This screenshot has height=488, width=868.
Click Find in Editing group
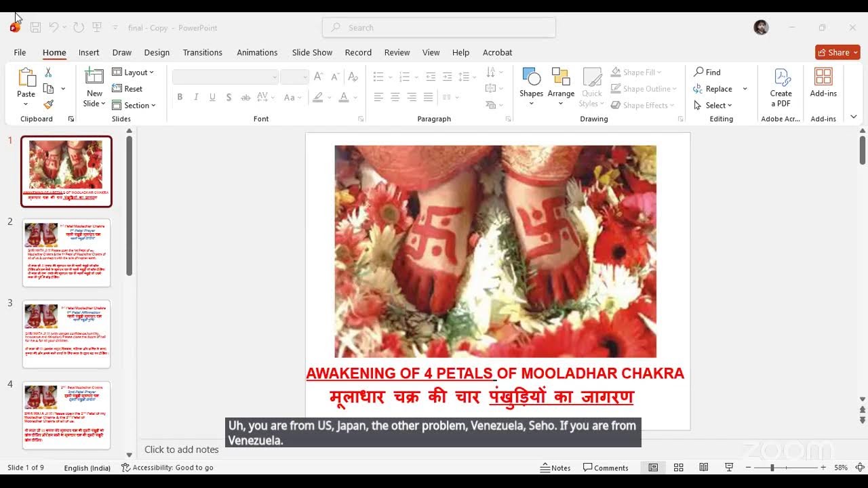(x=707, y=73)
